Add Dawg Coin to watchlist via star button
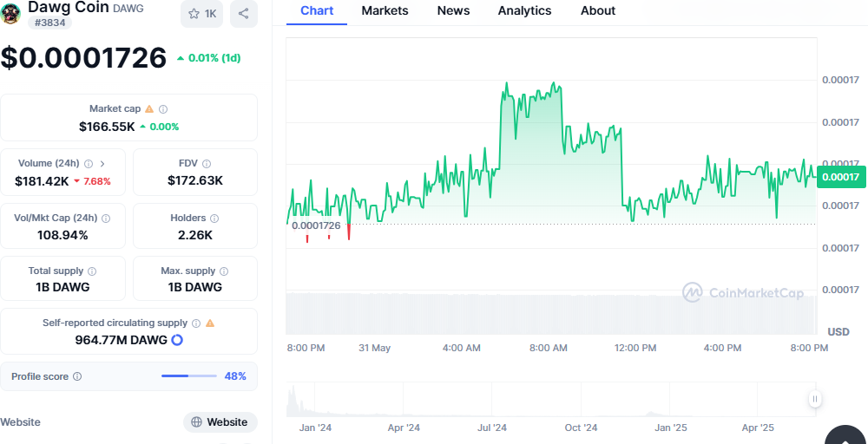This screenshot has width=868, height=444. (201, 14)
